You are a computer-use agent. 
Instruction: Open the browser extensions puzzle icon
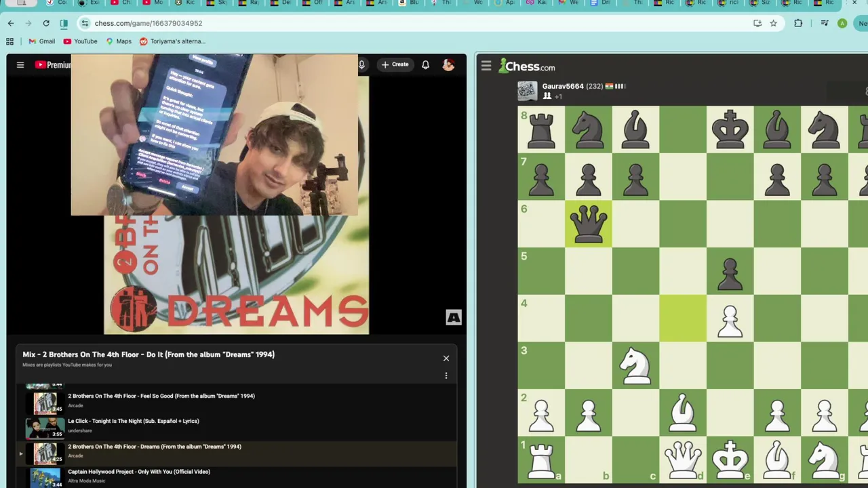[x=798, y=23]
